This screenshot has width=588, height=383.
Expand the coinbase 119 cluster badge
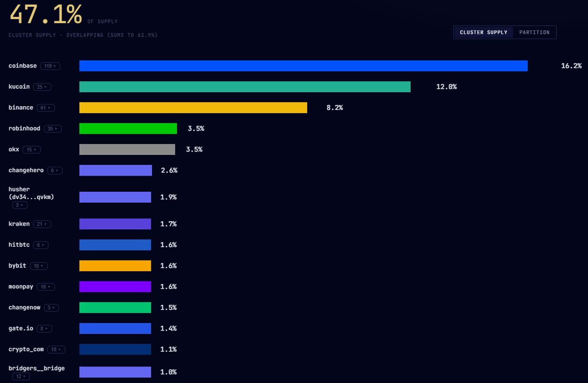(50, 66)
